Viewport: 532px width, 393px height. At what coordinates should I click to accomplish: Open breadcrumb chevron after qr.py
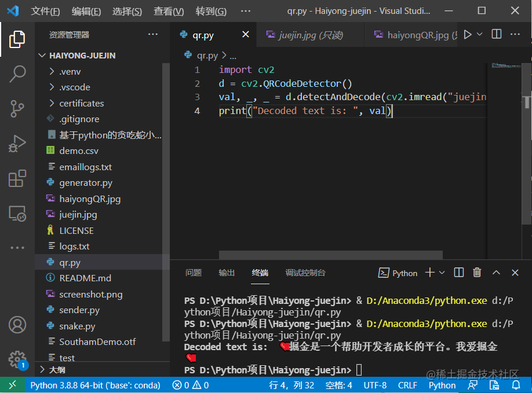coord(224,55)
